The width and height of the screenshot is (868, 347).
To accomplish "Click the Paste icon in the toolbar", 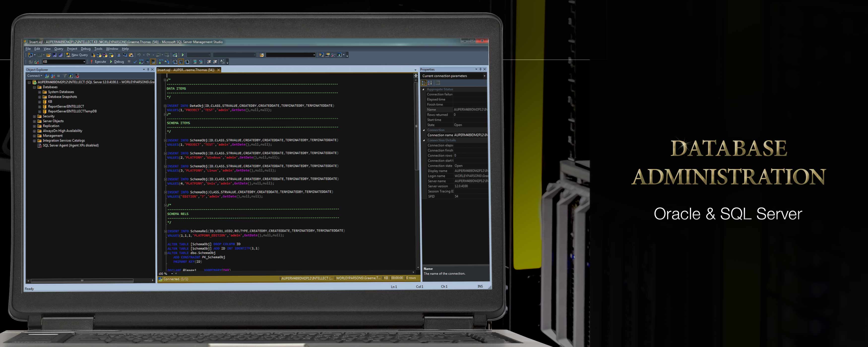I will (x=131, y=55).
